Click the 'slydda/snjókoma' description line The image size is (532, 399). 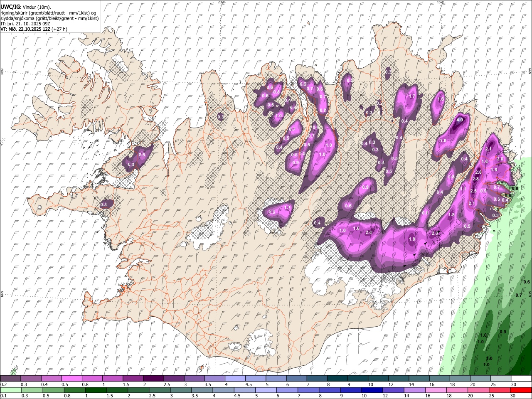click(49, 18)
